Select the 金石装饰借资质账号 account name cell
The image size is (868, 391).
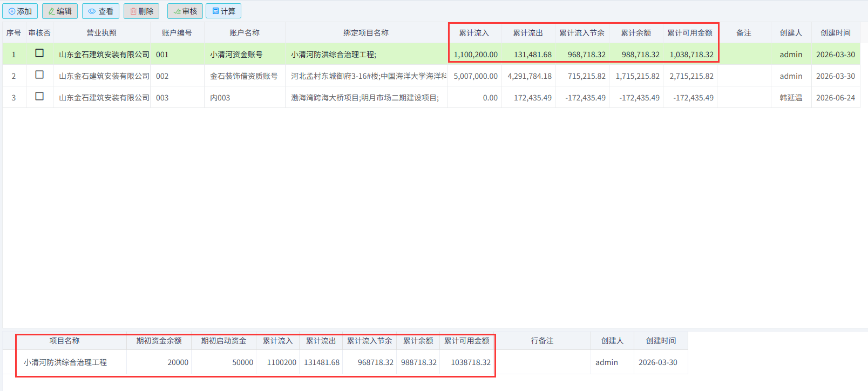[245, 76]
